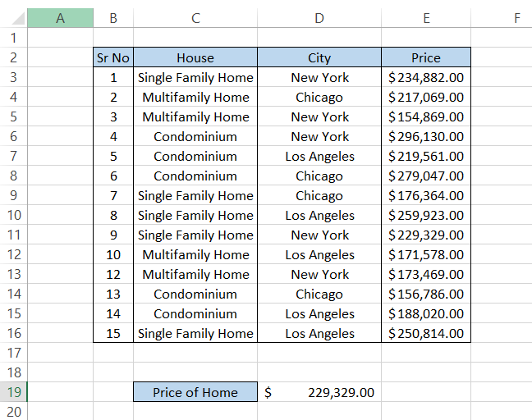Click the first Single Family Home cell

point(195,77)
